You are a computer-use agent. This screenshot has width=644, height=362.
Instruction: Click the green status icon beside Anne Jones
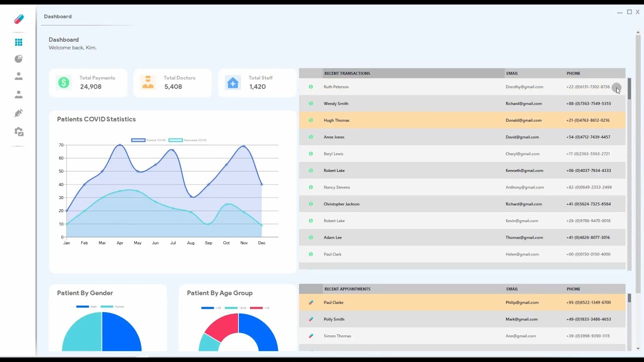(310, 137)
